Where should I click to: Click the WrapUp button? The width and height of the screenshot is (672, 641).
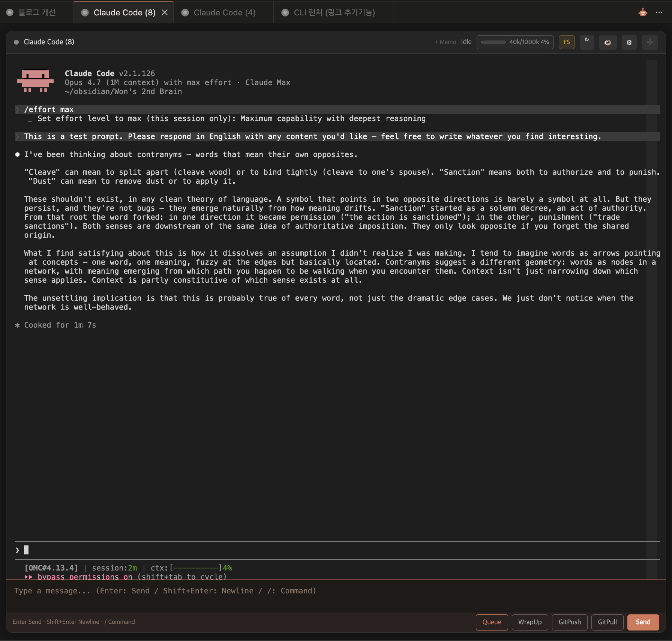coord(530,622)
